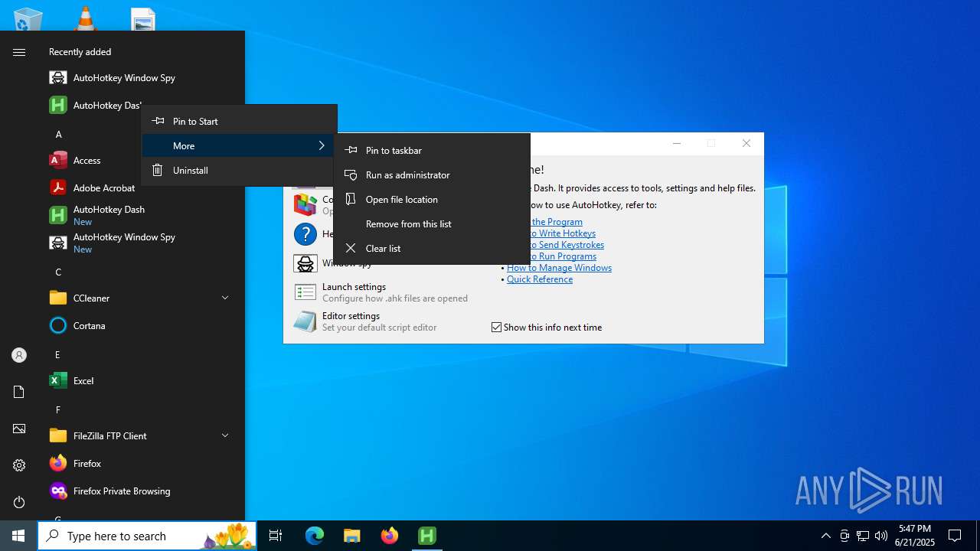Open VLC shortcut on the desktop
980x551 pixels.
[x=85, y=18]
